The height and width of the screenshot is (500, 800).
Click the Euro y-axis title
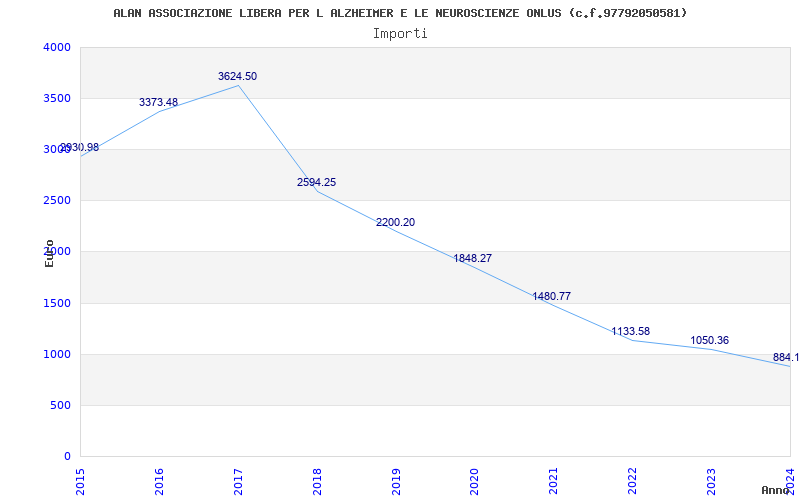(49, 254)
